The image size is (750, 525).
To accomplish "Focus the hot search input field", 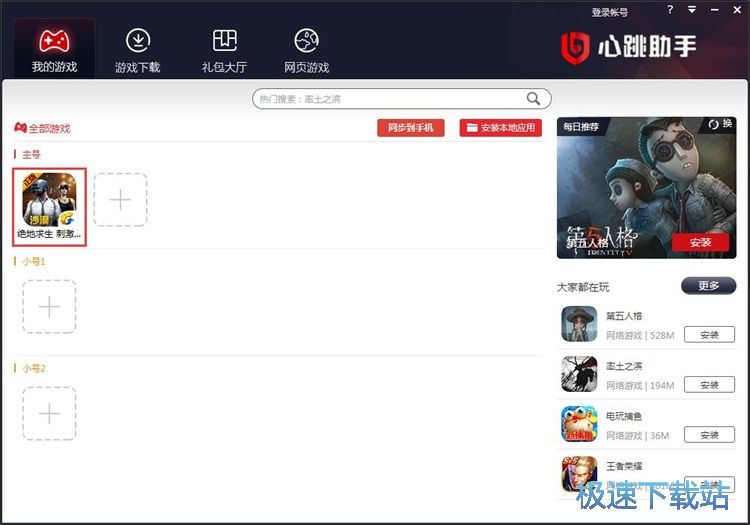I will pyautogui.click(x=401, y=99).
